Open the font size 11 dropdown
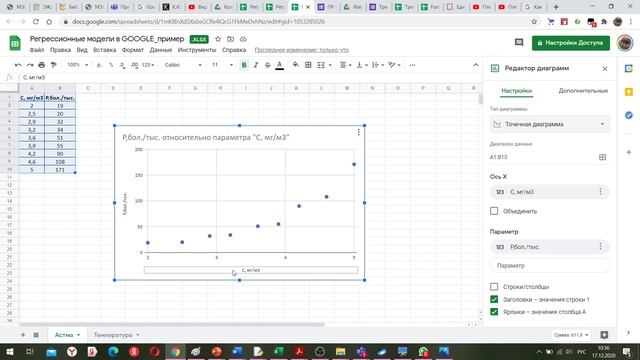The height and width of the screenshot is (360, 640). point(222,65)
